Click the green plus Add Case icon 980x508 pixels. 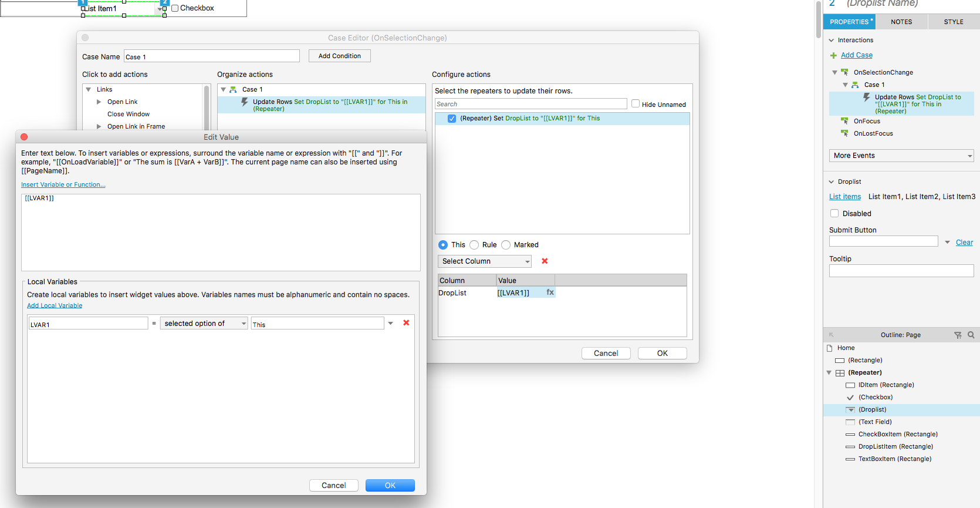[833, 55]
